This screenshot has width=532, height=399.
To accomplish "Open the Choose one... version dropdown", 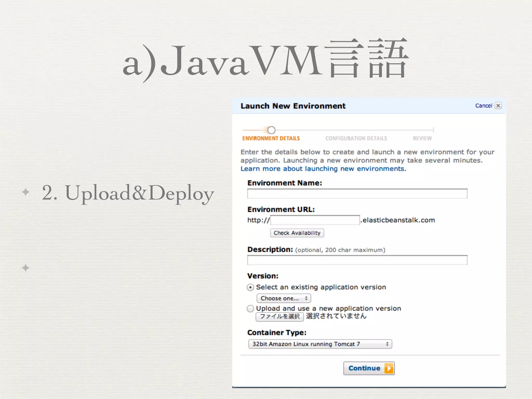I will [x=284, y=298].
